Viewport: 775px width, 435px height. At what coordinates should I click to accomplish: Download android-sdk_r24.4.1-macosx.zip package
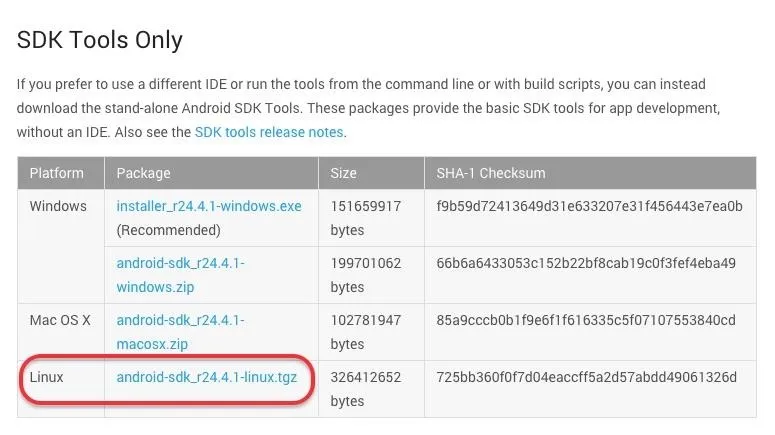click(x=180, y=332)
